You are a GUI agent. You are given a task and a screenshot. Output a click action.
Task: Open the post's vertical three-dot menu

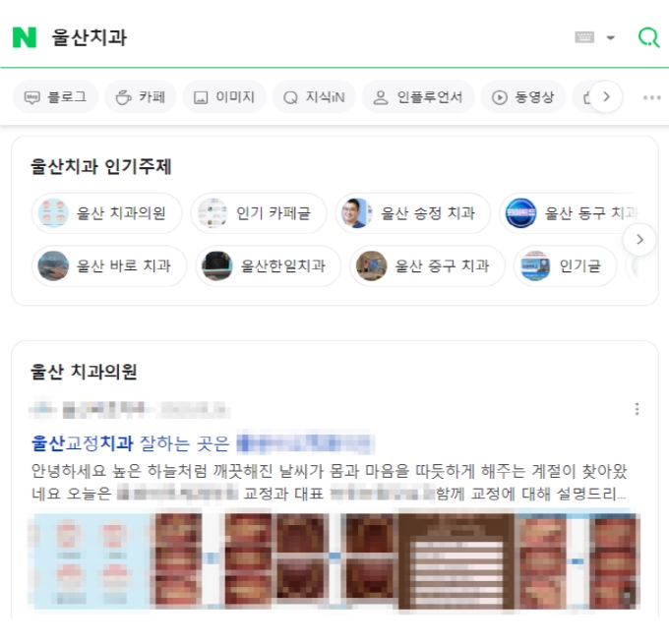[637, 409]
